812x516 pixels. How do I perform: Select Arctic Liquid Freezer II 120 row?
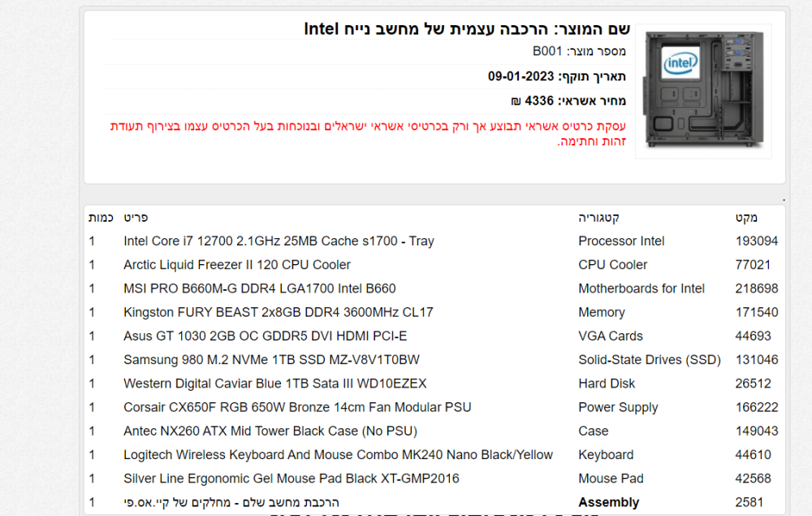[x=434, y=265]
